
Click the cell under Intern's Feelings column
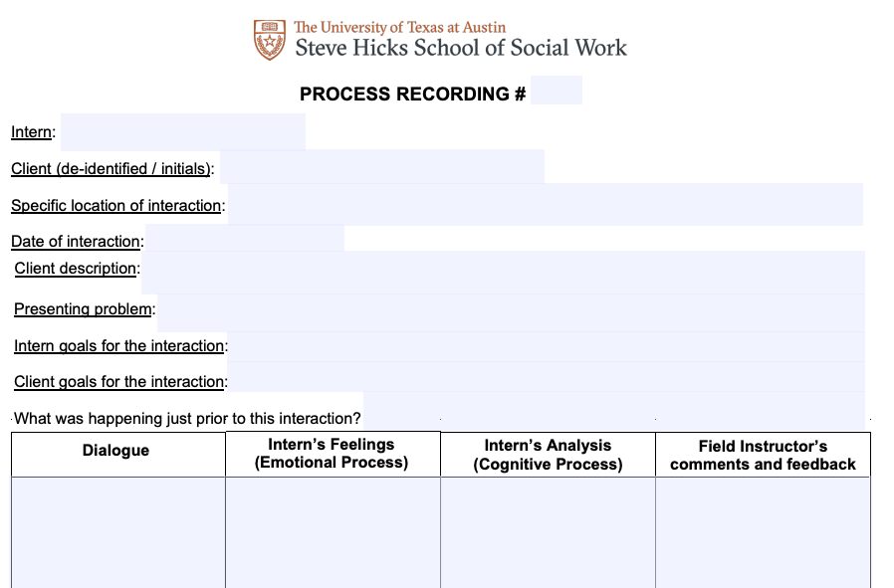coord(333,532)
